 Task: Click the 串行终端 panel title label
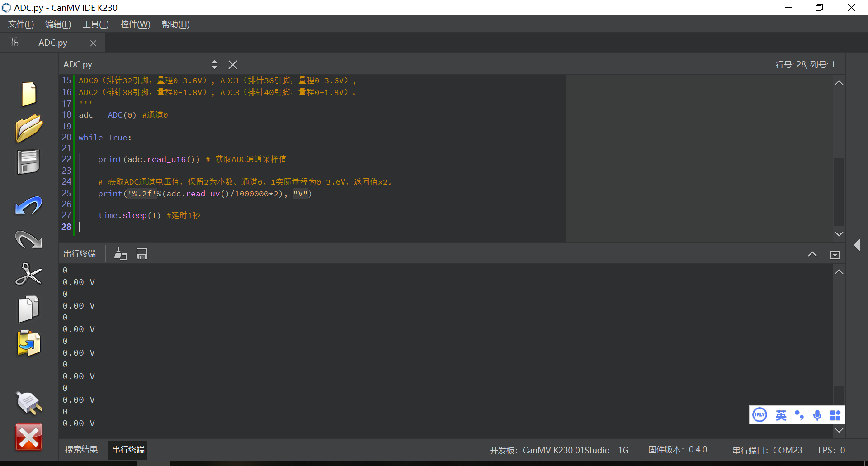coord(80,254)
